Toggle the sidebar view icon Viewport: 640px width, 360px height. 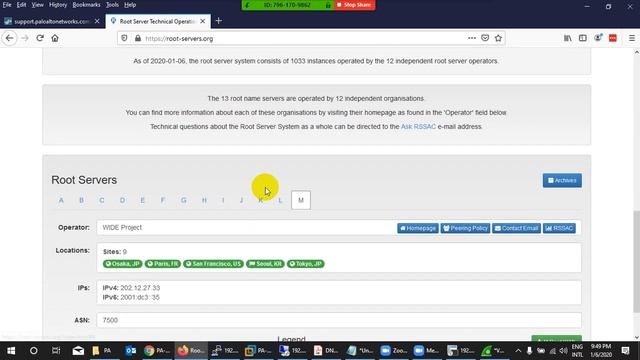click(583, 38)
